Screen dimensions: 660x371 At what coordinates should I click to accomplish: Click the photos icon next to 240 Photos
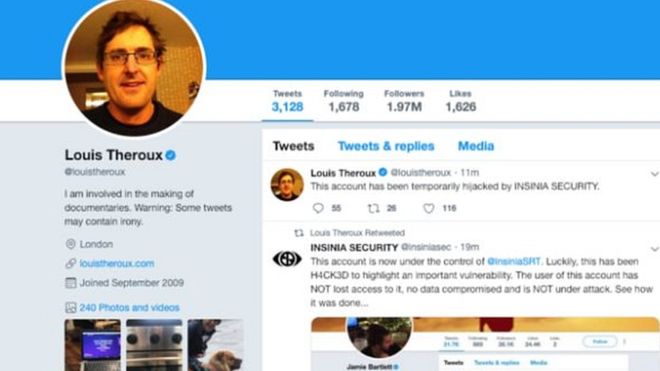71,307
